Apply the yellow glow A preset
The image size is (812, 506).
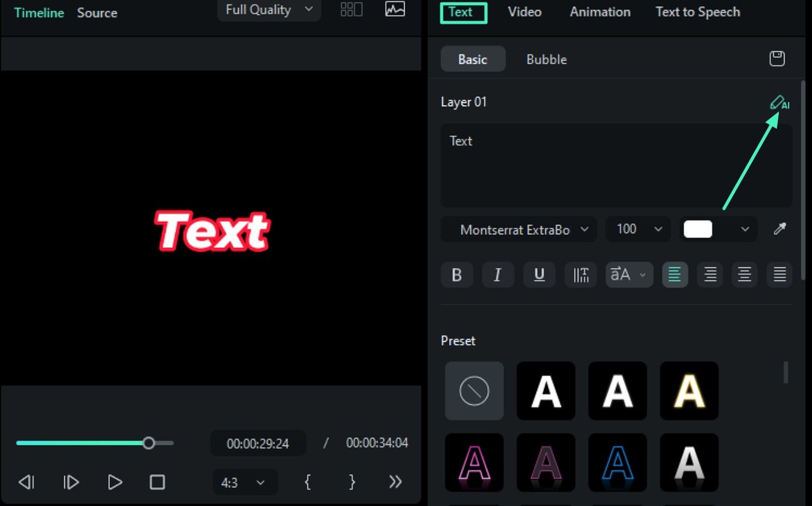coord(689,391)
